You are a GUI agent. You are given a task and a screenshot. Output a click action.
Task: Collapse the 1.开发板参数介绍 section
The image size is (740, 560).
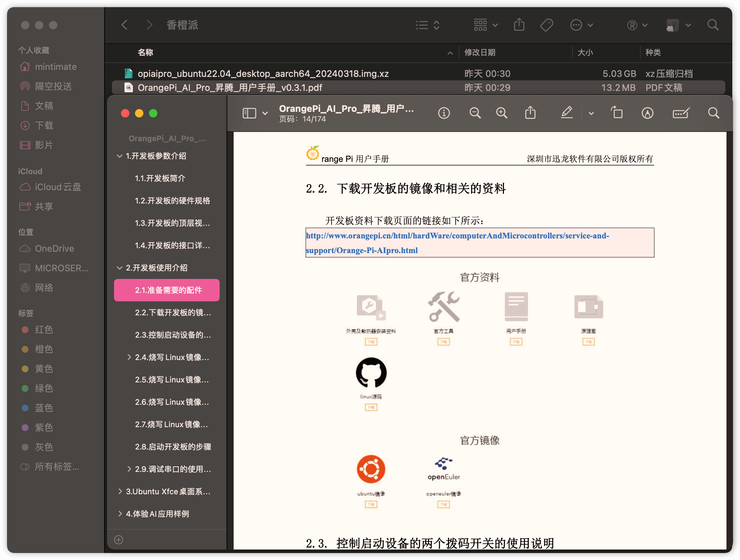(x=120, y=156)
